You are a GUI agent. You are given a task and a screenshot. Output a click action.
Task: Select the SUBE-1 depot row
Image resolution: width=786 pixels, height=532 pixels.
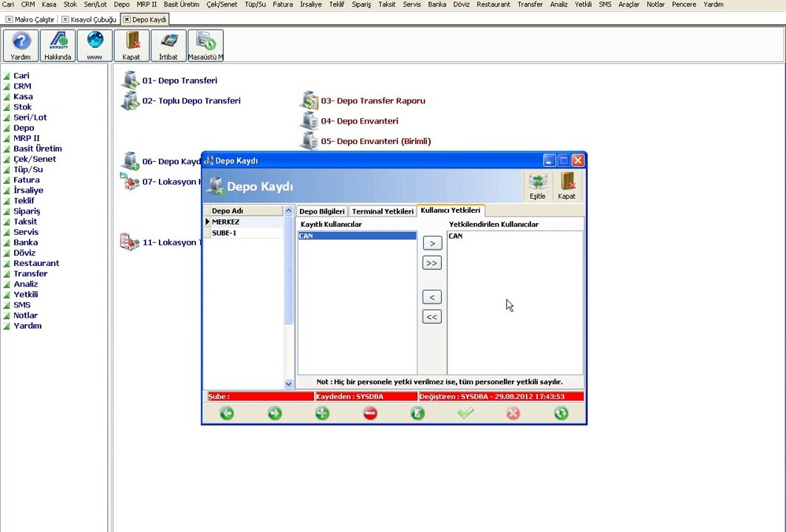[x=247, y=233]
